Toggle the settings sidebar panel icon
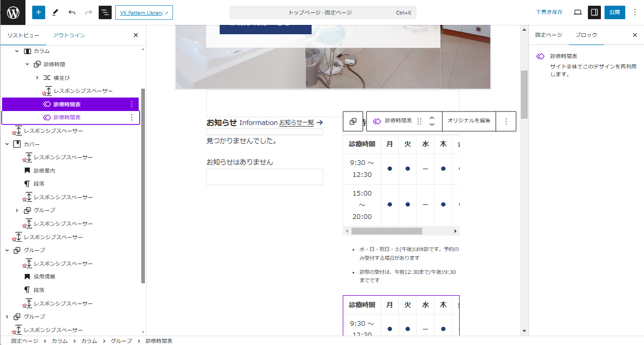The height and width of the screenshot is (345, 644). pyautogui.click(x=594, y=12)
